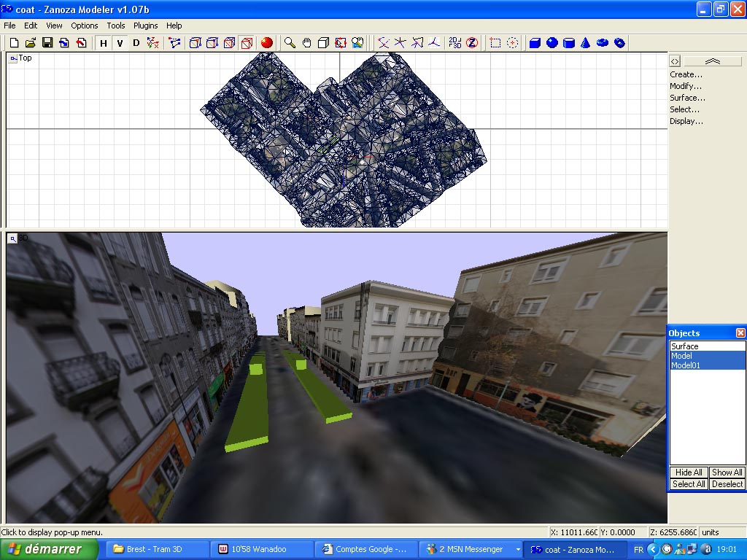Open file using folder icon
This screenshot has width=747, height=560.
31,43
